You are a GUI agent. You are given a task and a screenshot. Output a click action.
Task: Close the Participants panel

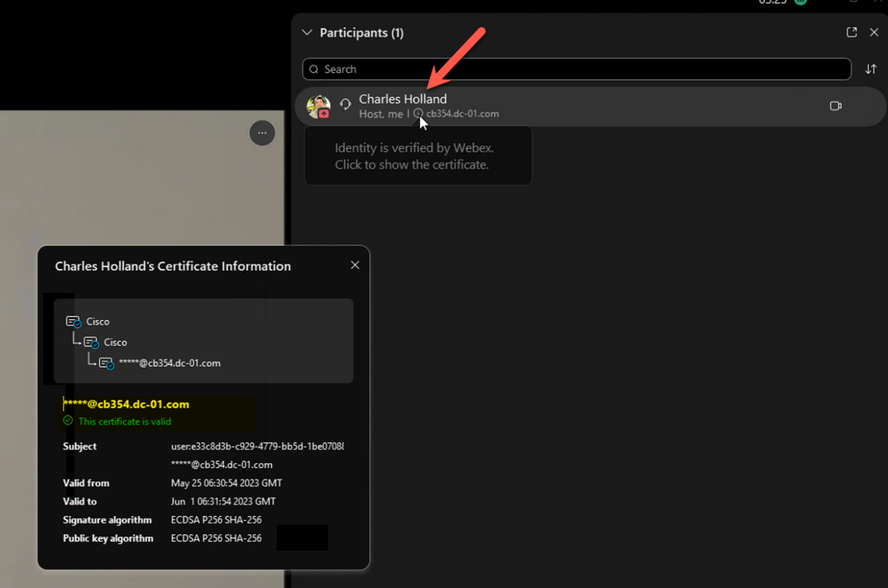pyautogui.click(x=874, y=32)
